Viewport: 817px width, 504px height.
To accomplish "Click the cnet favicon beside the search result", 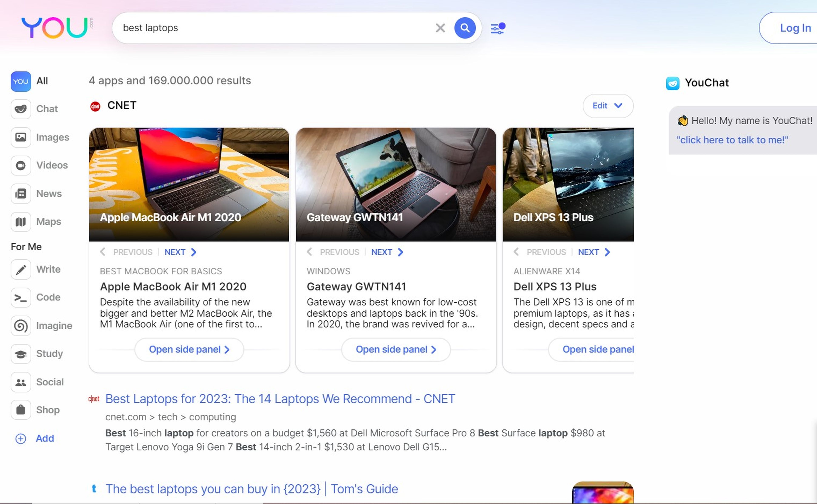I will click(x=94, y=399).
